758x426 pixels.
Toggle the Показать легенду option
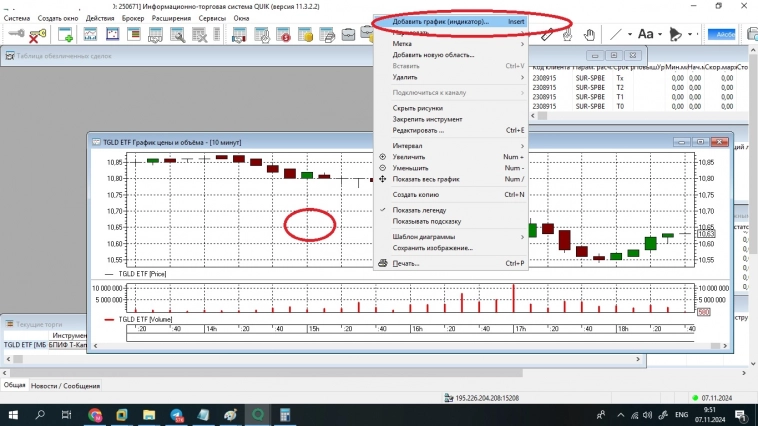coord(425,210)
